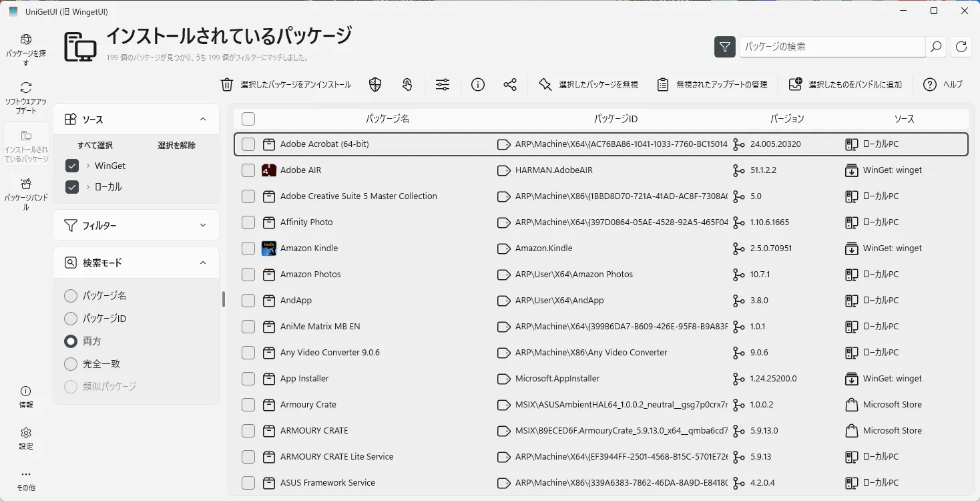The image size is (980, 501).
Task: Collapse the 検索モード panel
Action: 203,263
